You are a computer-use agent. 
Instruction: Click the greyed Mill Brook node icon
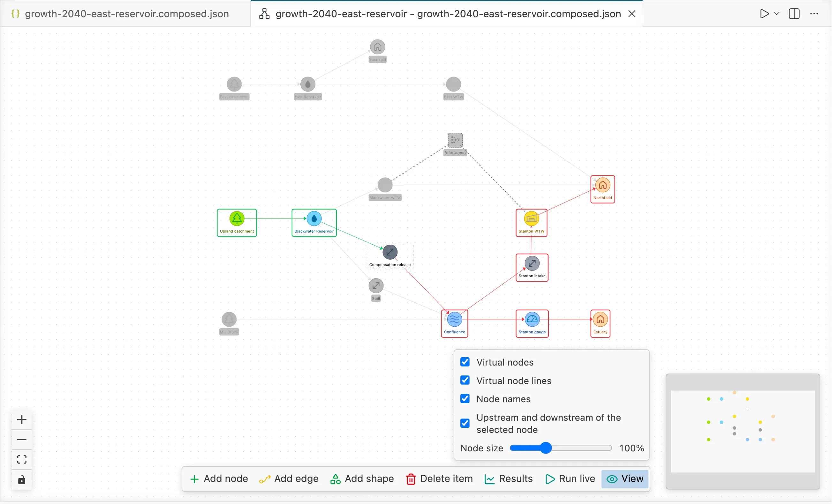point(229,319)
